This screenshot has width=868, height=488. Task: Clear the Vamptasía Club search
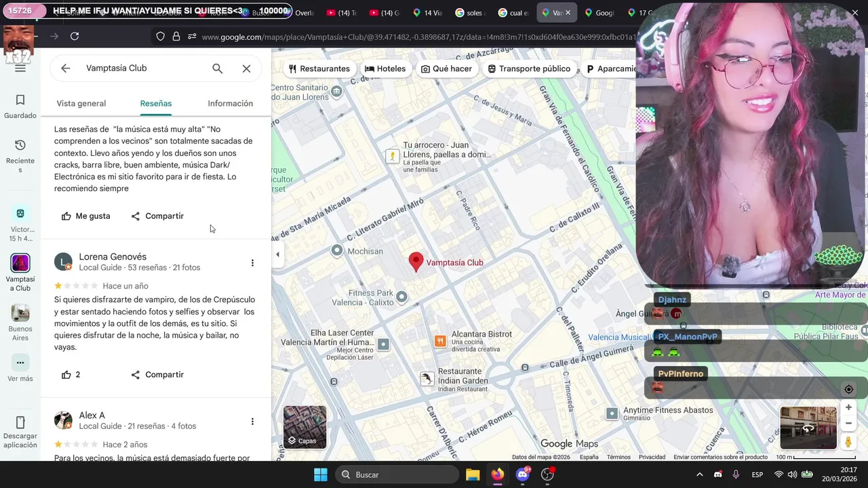(246, 68)
